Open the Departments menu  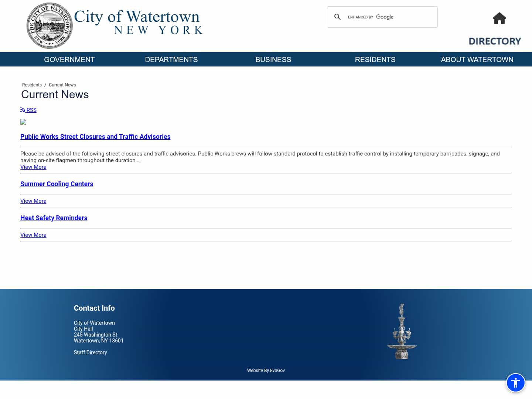click(x=171, y=59)
